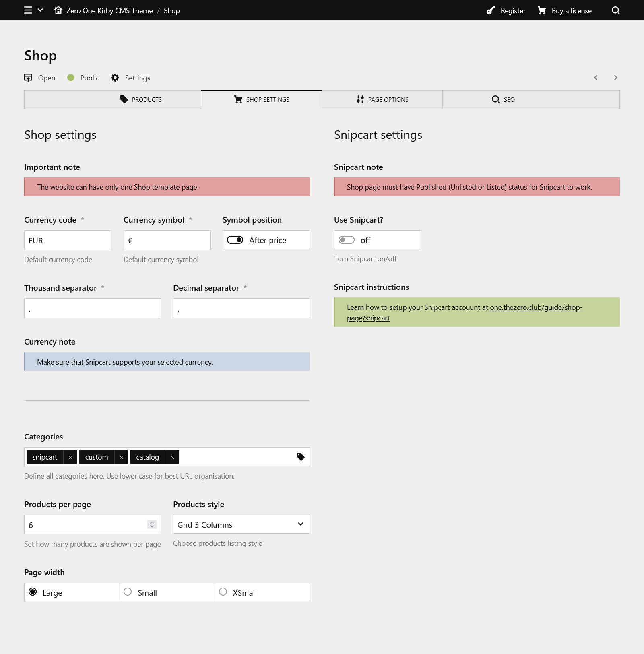The width and height of the screenshot is (644, 654).
Task: Focus the Thousand separator field
Action: (x=93, y=308)
